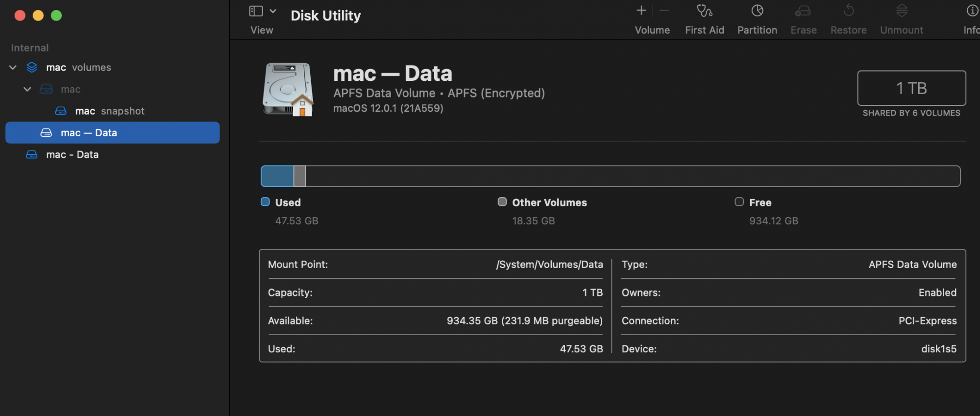Zoom with the green window button
The image size is (980, 416).
pos(56,16)
